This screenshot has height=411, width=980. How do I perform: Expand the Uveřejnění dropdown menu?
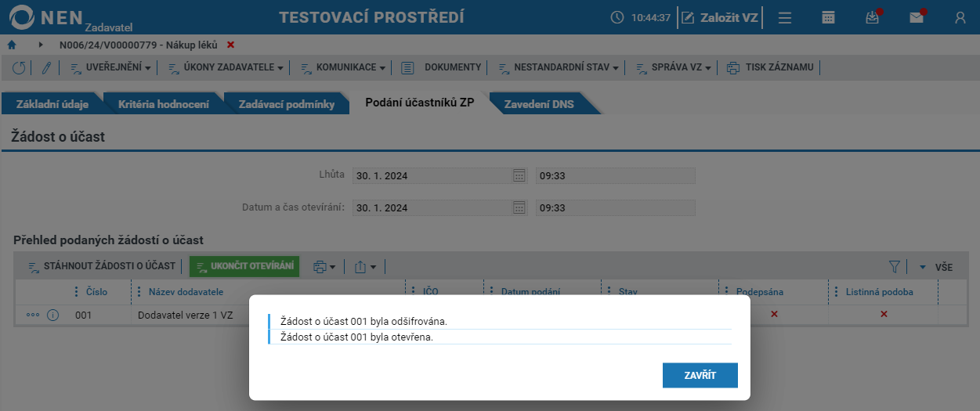click(110, 68)
